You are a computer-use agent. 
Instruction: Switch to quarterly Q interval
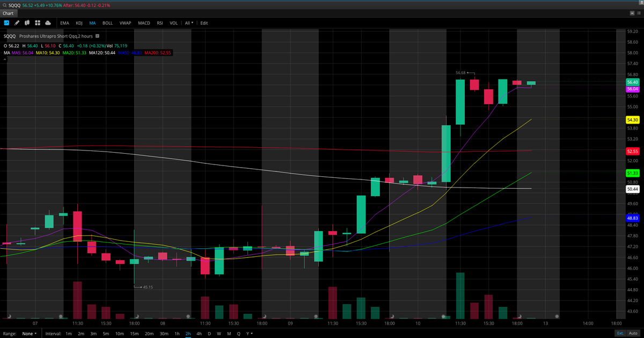(x=238, y=334)
